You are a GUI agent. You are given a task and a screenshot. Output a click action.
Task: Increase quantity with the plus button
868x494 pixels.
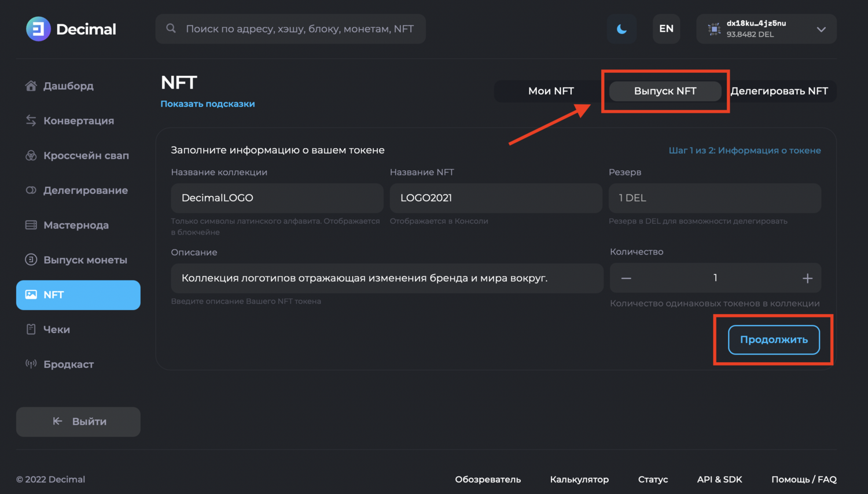point(807,278)
